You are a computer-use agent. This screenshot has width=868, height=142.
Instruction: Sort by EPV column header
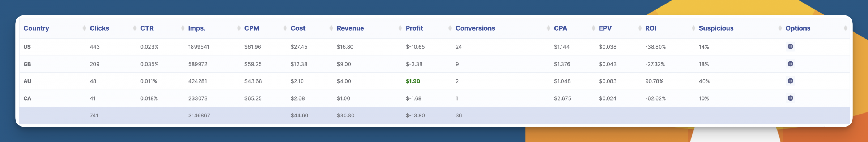pos(605,28)
